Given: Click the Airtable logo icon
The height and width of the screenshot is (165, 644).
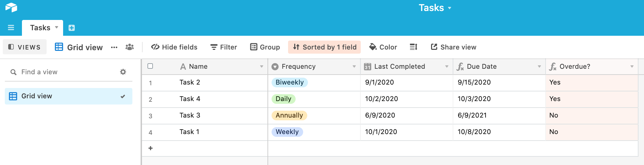Looking at the screenshot, I should pyautogui.click(x=11, y=7).
